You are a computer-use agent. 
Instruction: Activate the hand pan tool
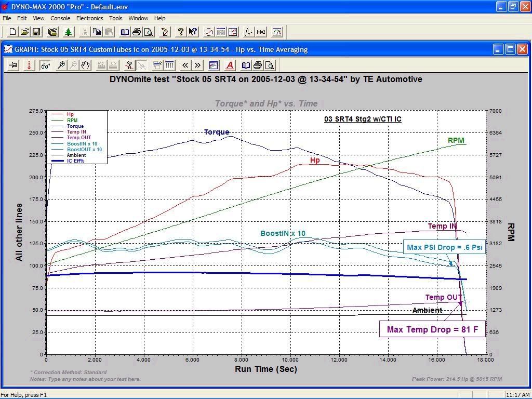[86, 65]
